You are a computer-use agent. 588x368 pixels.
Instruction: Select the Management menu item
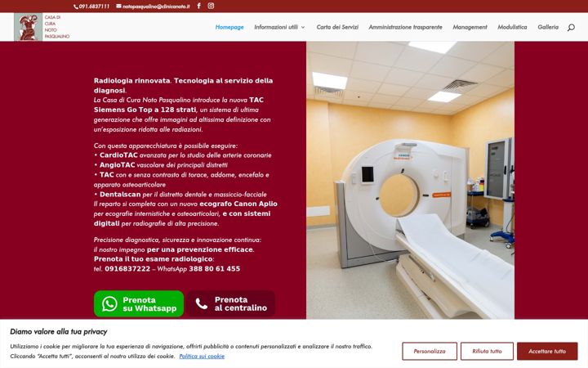pyautogui.click(x=470, y=27)
